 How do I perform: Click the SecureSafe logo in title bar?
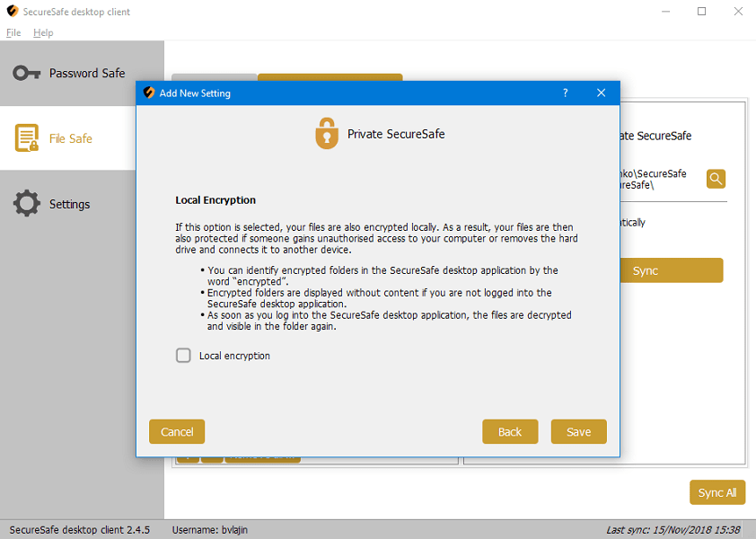[12, 11]
